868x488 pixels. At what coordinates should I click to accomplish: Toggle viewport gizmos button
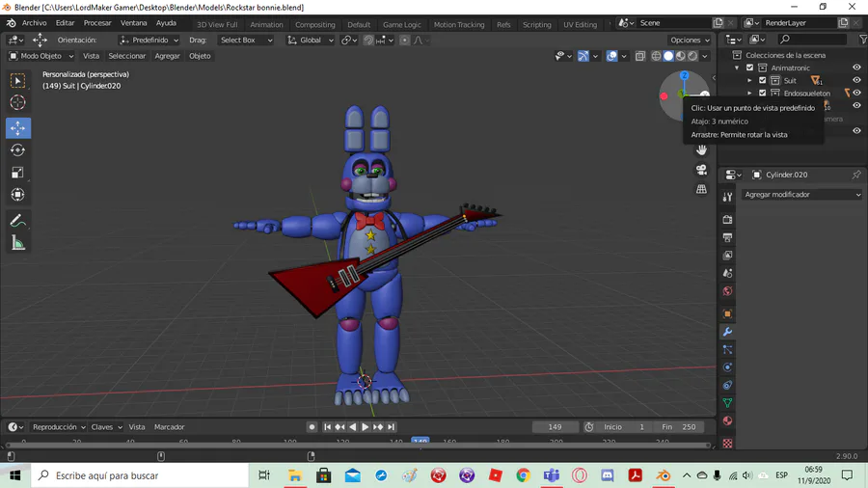[583, 56]
